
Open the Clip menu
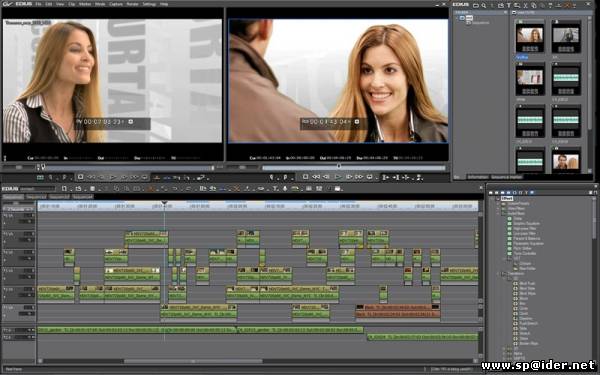(x=72, y=4)
